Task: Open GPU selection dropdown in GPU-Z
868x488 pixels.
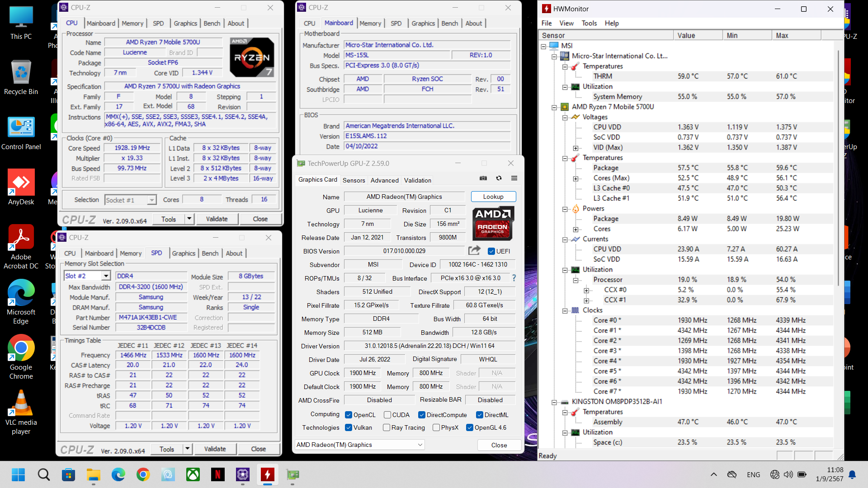Action: click(360, 445)
